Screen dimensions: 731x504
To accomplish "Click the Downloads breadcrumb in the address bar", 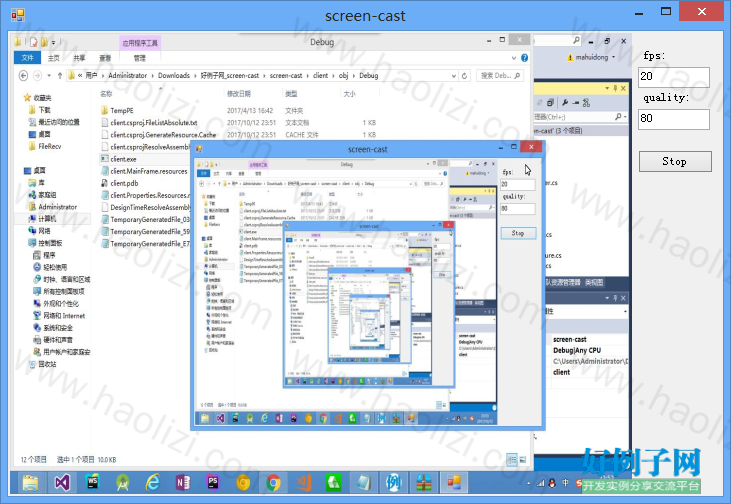I will 173,76.
